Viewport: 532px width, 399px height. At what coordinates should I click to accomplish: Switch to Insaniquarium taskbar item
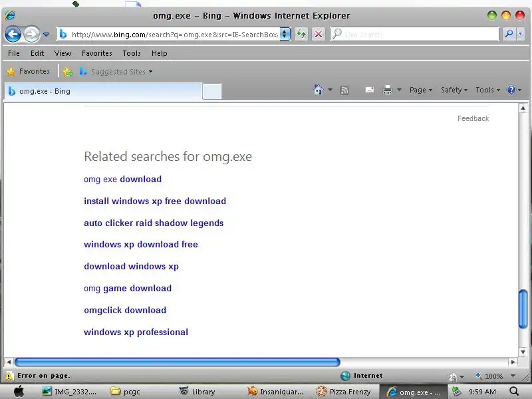point(275,392)
